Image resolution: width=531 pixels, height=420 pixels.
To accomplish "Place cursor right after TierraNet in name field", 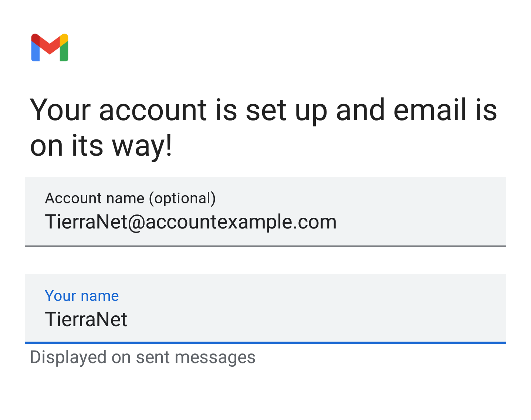I will click(128, 319).
